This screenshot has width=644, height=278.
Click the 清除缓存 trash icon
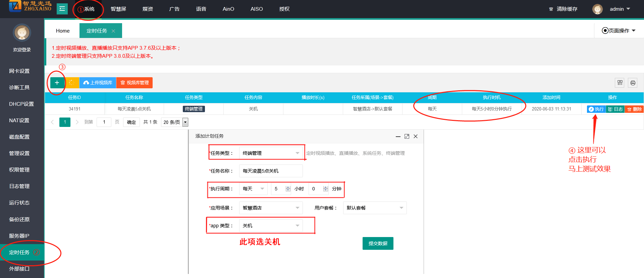coord(551,9)
